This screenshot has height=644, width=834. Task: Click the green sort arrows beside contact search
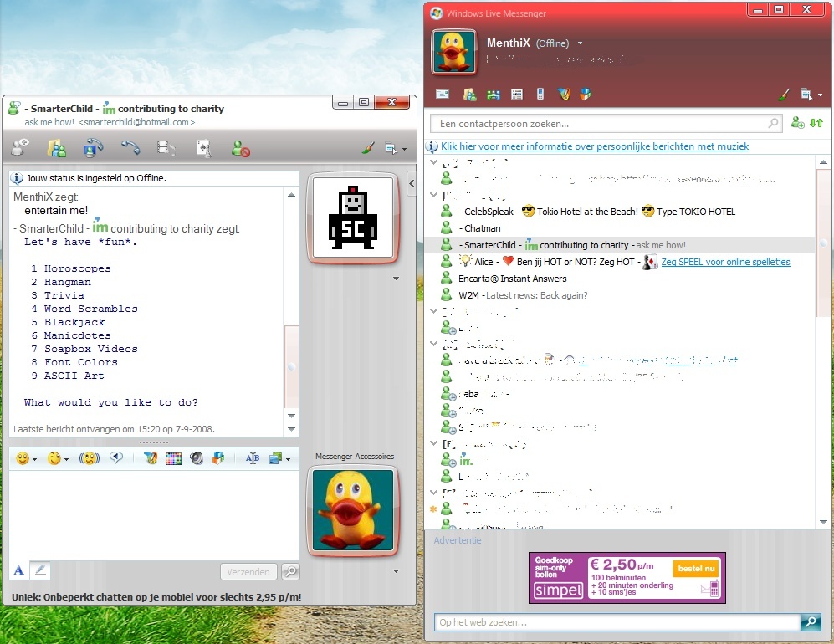[x=816, y=123]
